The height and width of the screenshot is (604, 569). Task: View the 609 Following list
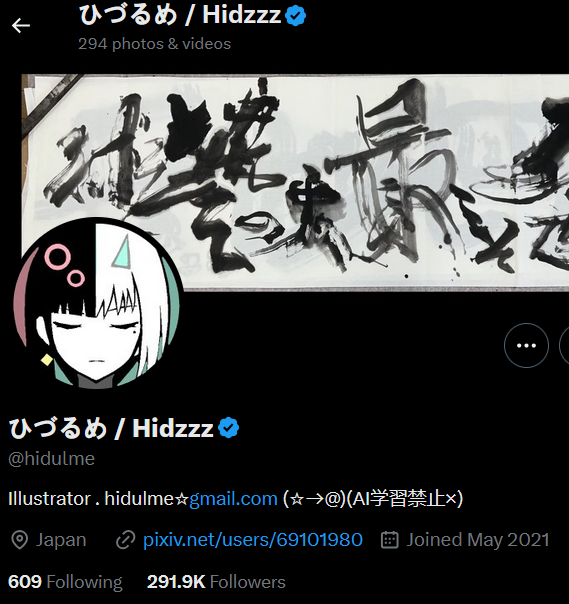click(65, 582)
